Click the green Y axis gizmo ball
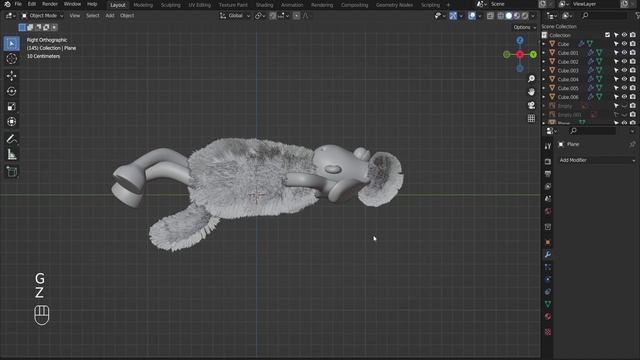The image size is (640, 360). tap(533, 54)
